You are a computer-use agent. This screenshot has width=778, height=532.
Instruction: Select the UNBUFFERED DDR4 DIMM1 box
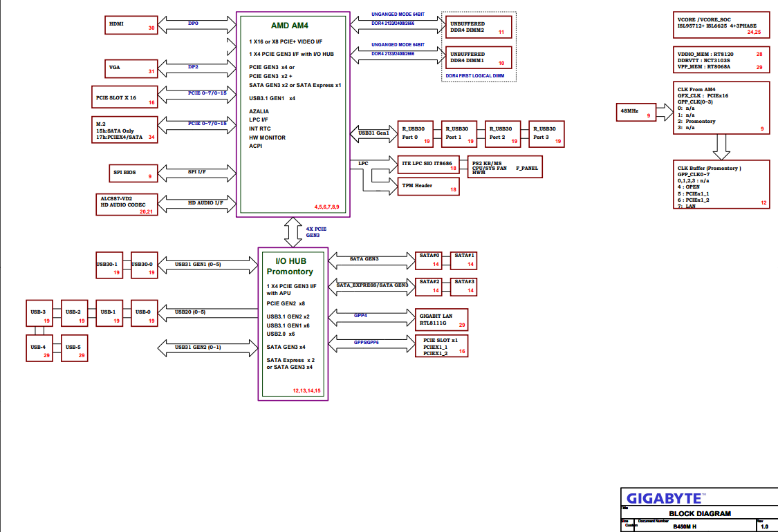(x=479, y=57)
